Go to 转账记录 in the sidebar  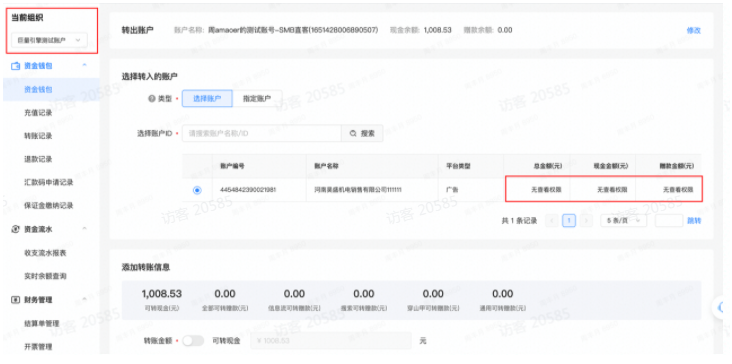click(x=38, y=136)
